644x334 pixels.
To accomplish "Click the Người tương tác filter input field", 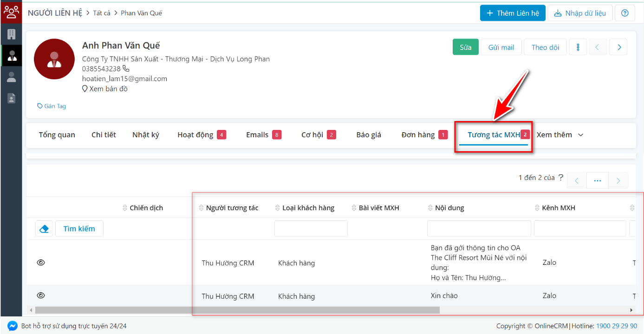I will tap(311, 228).
